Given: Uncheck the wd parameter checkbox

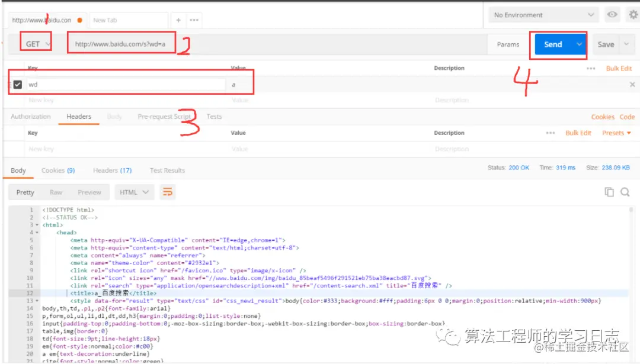Looking at the screenshot, I should click(x=18, y=85).
